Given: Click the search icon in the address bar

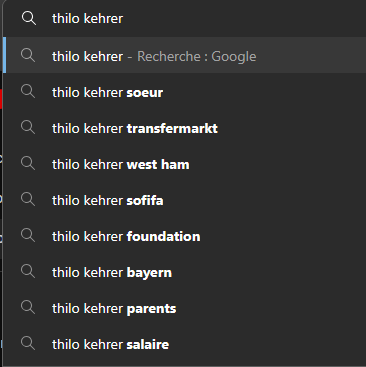Looking at the screenshot, I should (29, 18).
